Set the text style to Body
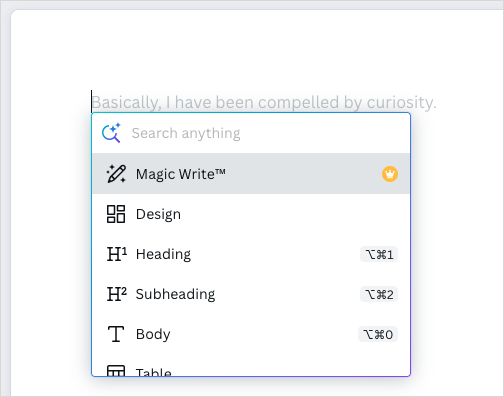The height and width of the screenshot is (397, 504). (x=251, y=334)
